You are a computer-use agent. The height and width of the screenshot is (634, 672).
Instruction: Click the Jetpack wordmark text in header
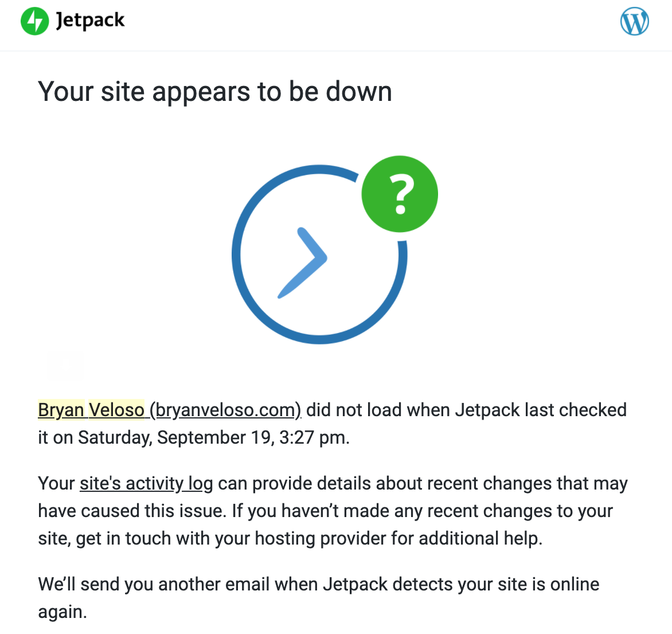[90, 21]
